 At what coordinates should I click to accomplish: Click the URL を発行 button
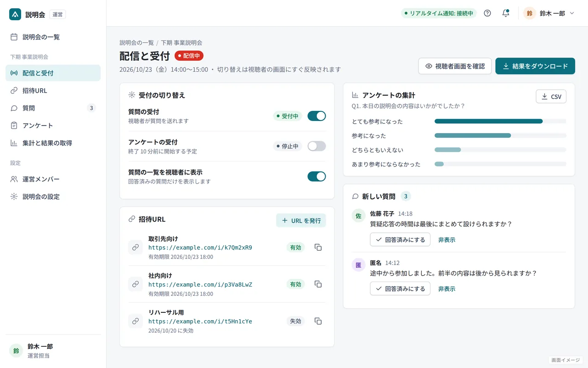(x=301, y=220)
